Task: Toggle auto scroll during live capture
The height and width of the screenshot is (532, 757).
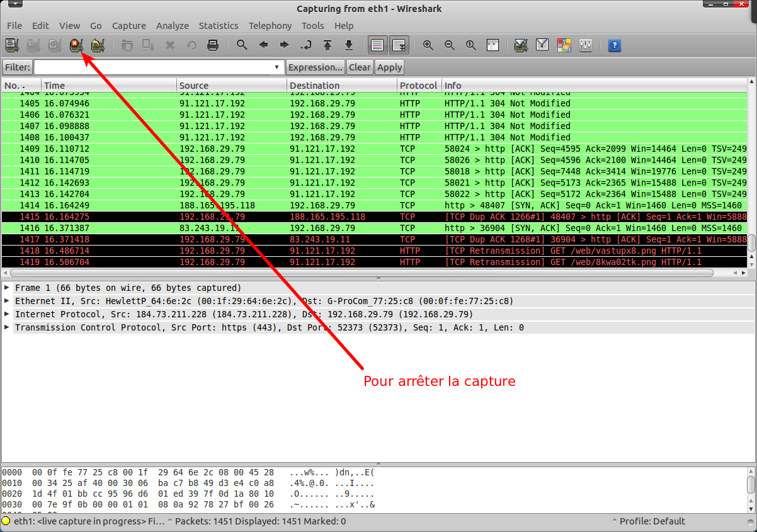Action: pos(399,45)
